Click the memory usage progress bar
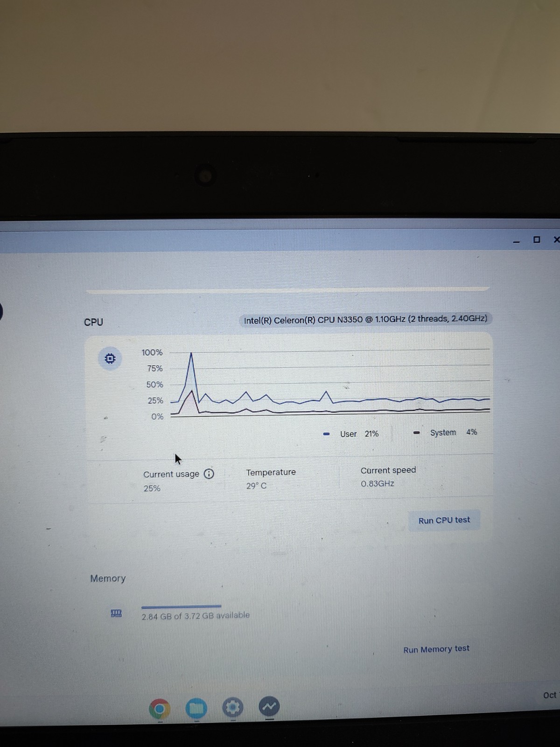The width and height of the screenshot is (560, 747). coord(182,606)
